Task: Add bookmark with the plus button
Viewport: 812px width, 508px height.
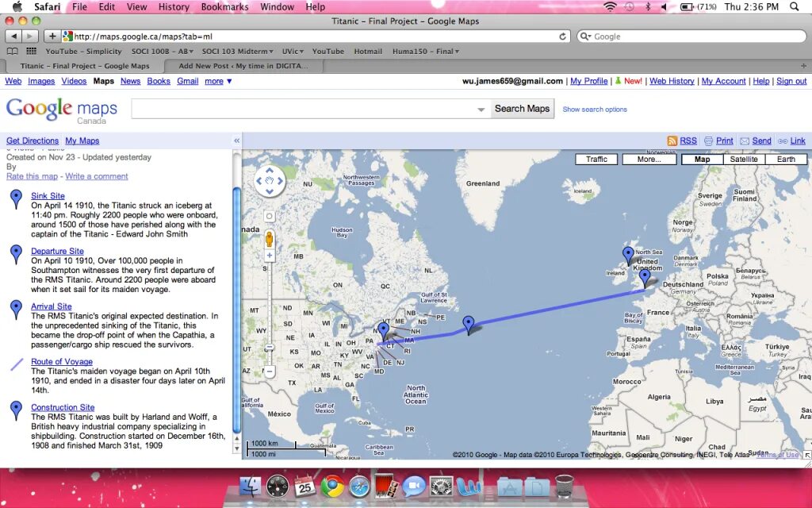Action: click(52, 37)
